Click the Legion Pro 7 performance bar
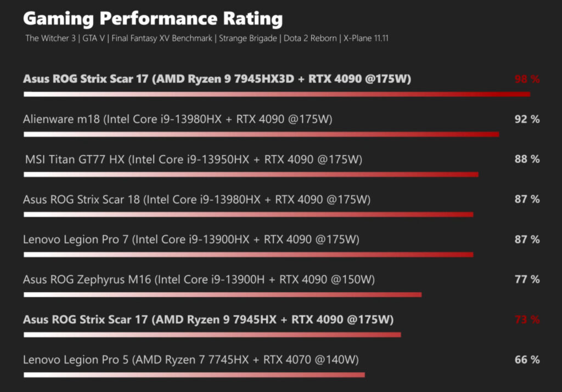This screenshot has width=562, height=392. click(x=248, y=254)
